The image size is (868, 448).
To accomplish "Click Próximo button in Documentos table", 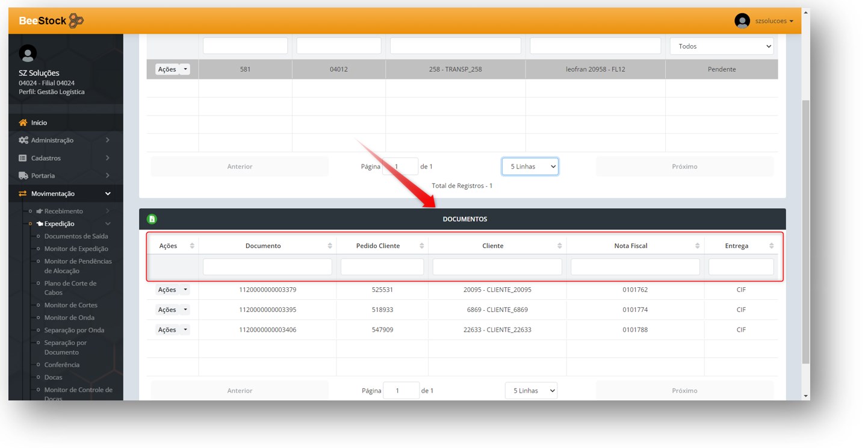I will 684,391.
